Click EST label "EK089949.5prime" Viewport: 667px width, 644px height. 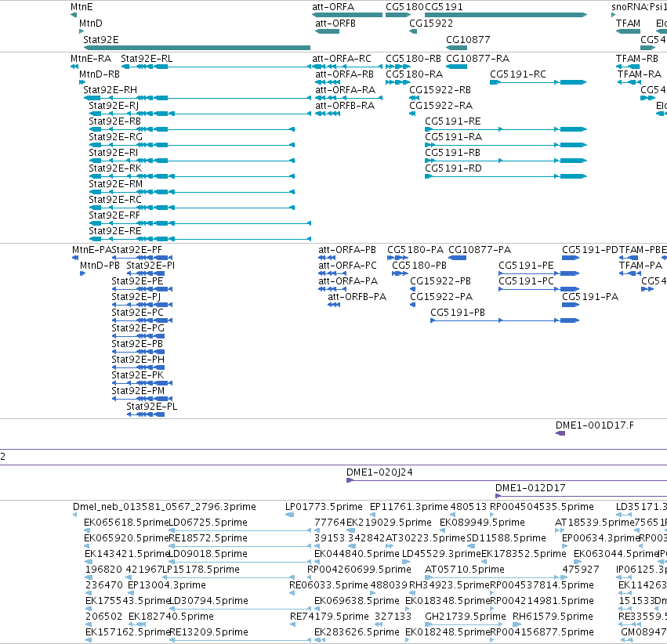pyautogui.click(x=482, y=523)
